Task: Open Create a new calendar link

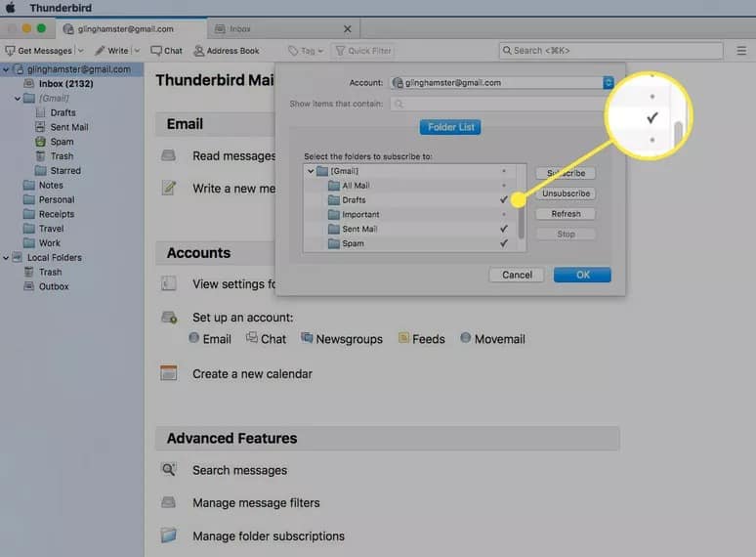Action: pyautogui.click(x=252, y=373)
